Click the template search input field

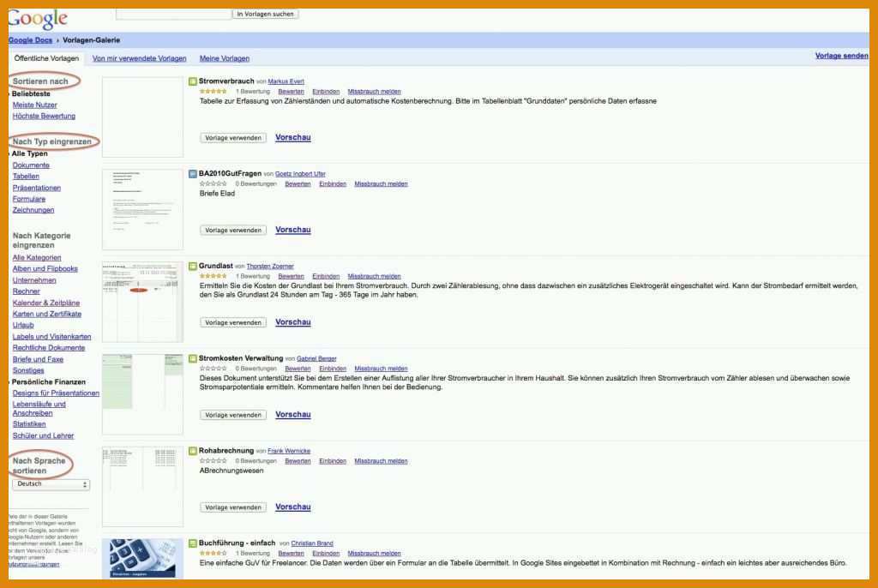173,14
